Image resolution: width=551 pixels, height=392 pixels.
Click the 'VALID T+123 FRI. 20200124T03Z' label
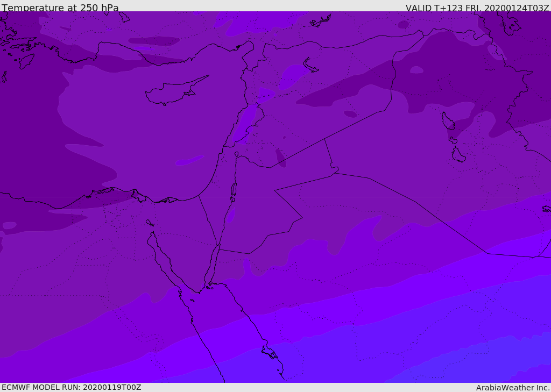(477, 8)
